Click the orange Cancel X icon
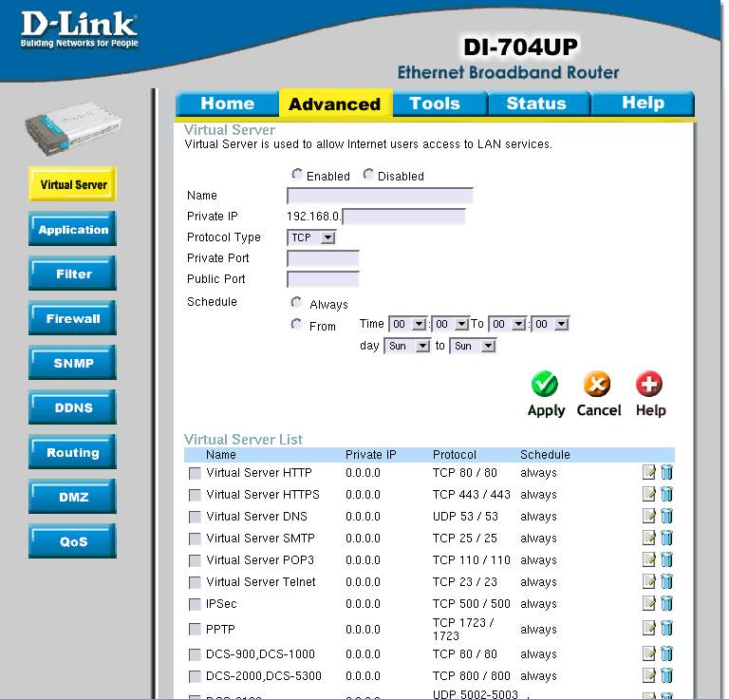This screenshot has height=700, width=729. coord(597,384)
